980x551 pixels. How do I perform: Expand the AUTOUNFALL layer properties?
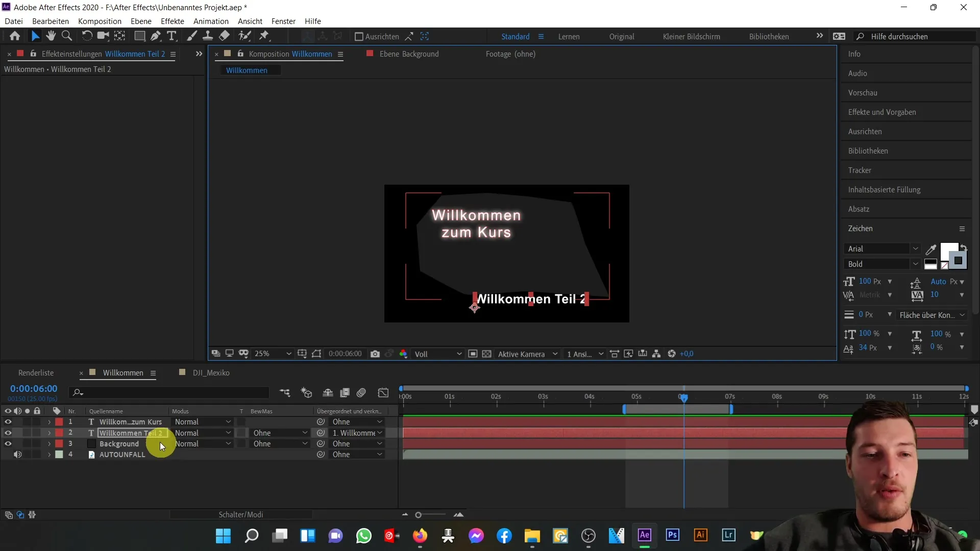click(49, 454)
